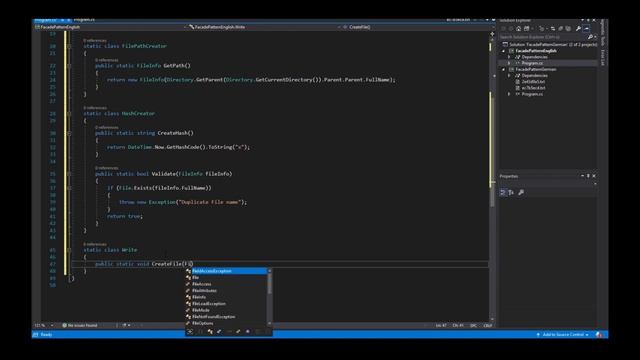Image resolution: width=640 pixels, height=360 pixels.
Task: Click the Home icon in Solution Explorer toolbar
Action: coord(518,29)
